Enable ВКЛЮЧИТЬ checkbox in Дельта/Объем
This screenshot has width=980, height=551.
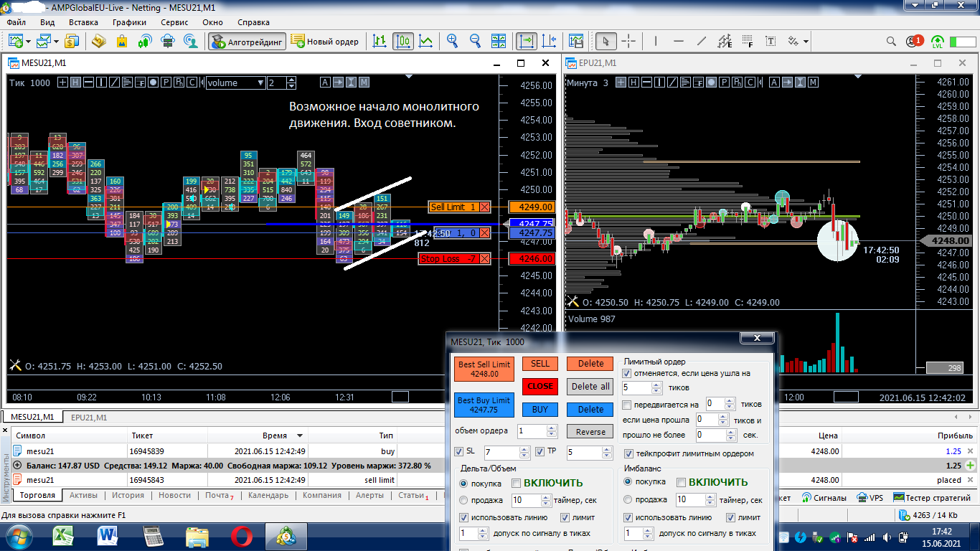click(515, 483)
